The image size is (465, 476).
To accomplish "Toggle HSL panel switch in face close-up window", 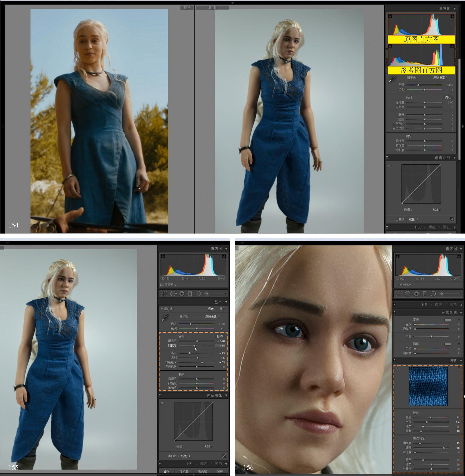I will tap(395, 305).
